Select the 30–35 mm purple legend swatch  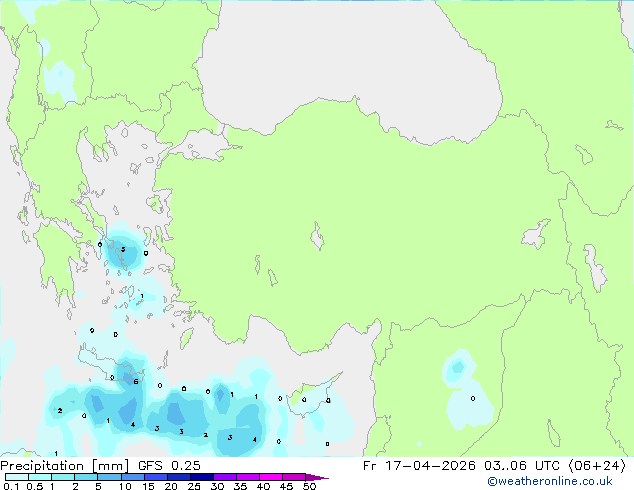(x=224, y=477)
